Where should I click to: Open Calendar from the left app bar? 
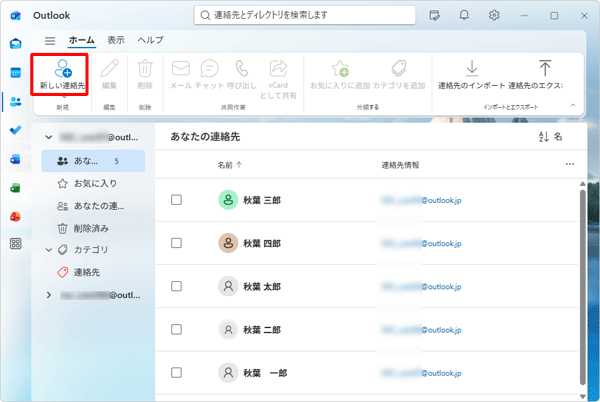pos(16,73)
